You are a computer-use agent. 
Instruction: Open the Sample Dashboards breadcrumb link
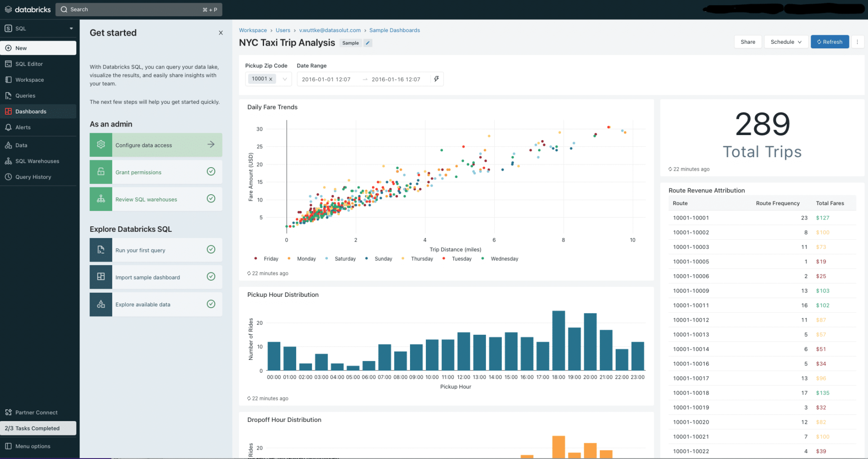click(x=394, y=30)
